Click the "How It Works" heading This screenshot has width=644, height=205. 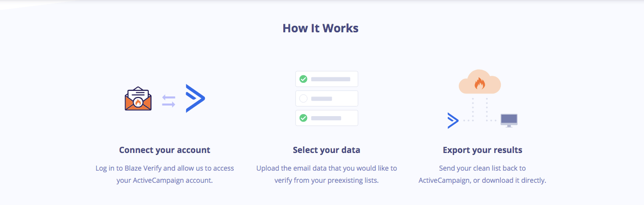click(321, 28)
